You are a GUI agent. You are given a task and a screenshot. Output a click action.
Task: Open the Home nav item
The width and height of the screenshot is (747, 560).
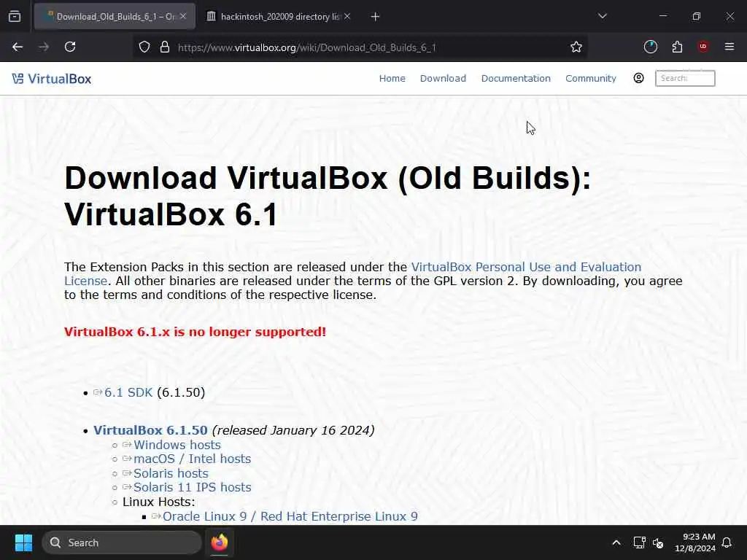(x=392, y=79)
